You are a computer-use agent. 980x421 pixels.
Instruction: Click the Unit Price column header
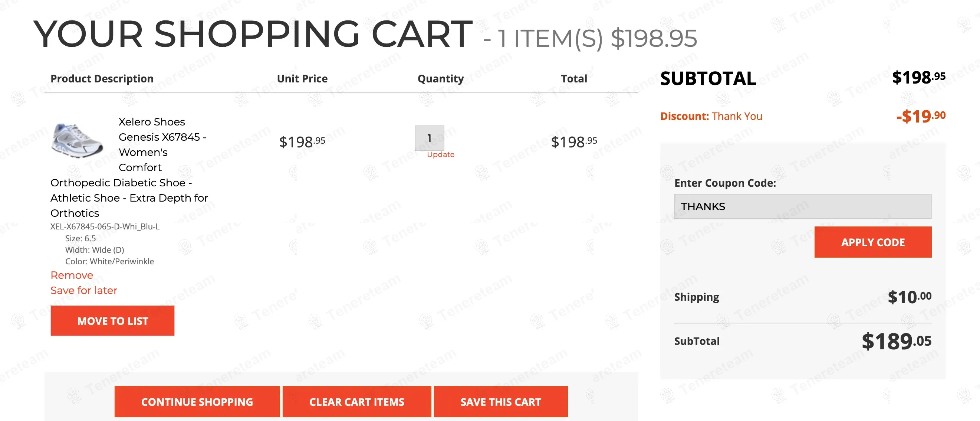[302, 79]
